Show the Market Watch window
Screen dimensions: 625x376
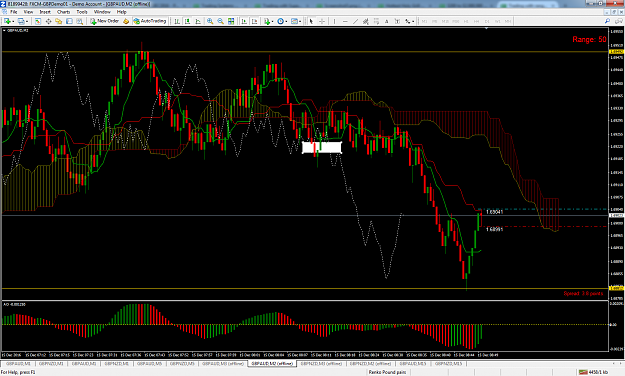click(x=38, y=21)
